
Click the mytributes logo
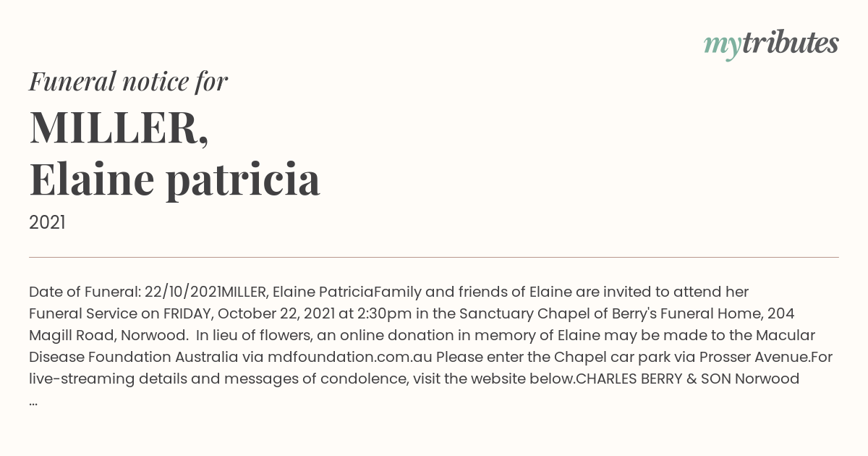click(771, 44)
